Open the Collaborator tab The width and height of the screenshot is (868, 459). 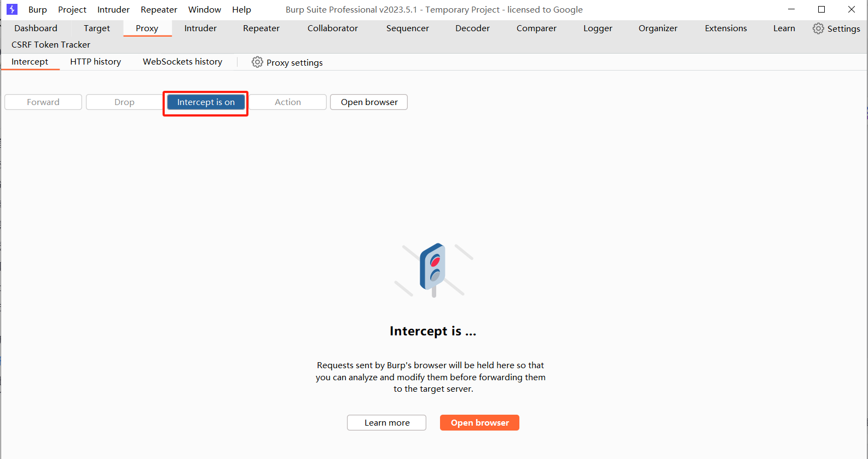tap(333, 28)
